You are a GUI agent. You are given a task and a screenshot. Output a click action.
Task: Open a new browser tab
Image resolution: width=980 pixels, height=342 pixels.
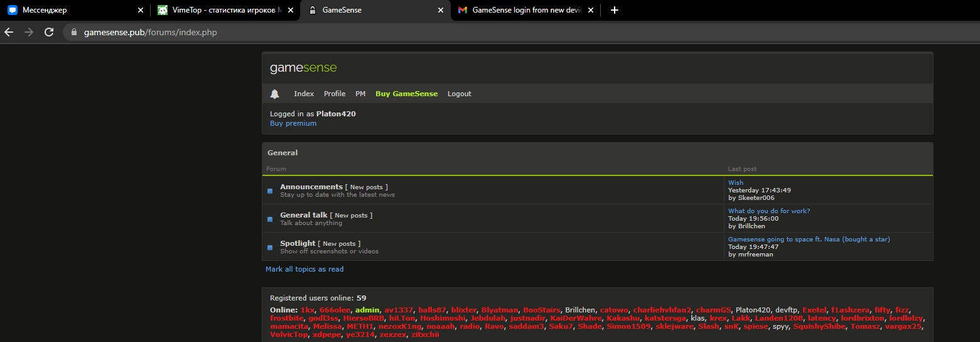click(x=614, y=10)
